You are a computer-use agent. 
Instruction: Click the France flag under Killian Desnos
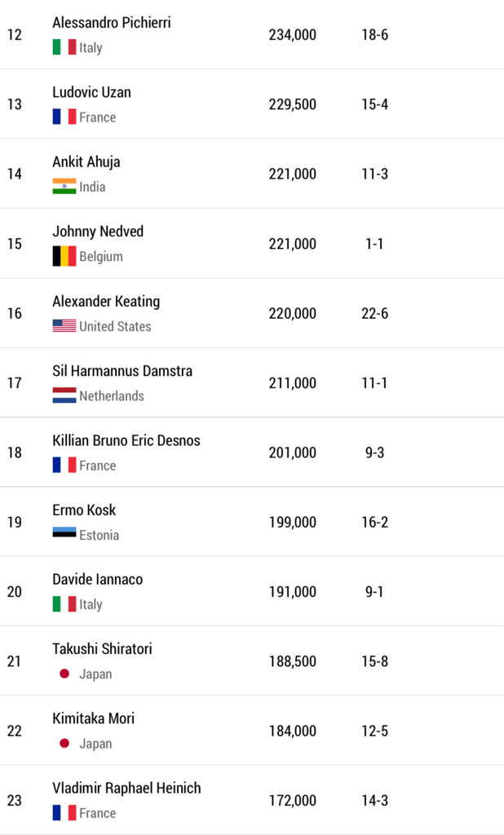pos(64,466)
